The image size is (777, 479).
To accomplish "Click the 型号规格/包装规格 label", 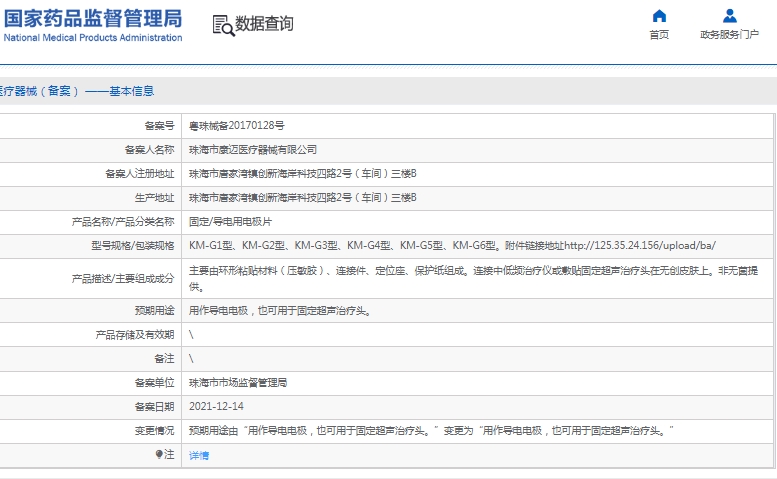I will [133, 246].
